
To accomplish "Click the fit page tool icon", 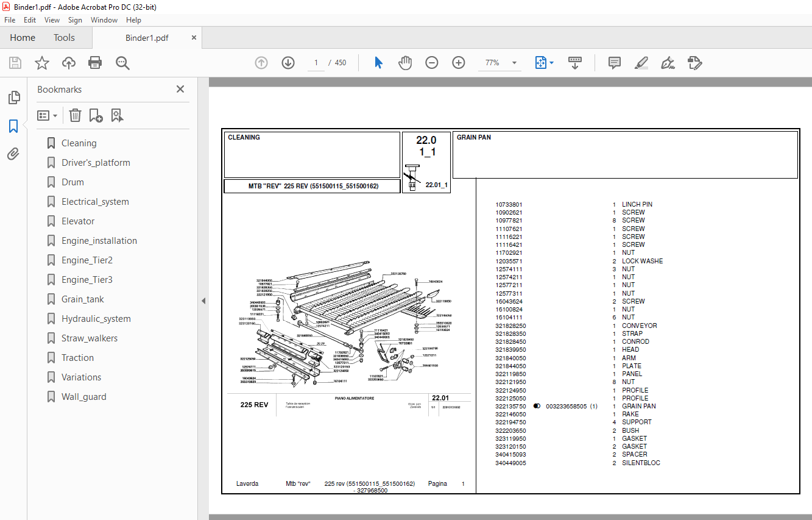I will (x=540, y=63).
